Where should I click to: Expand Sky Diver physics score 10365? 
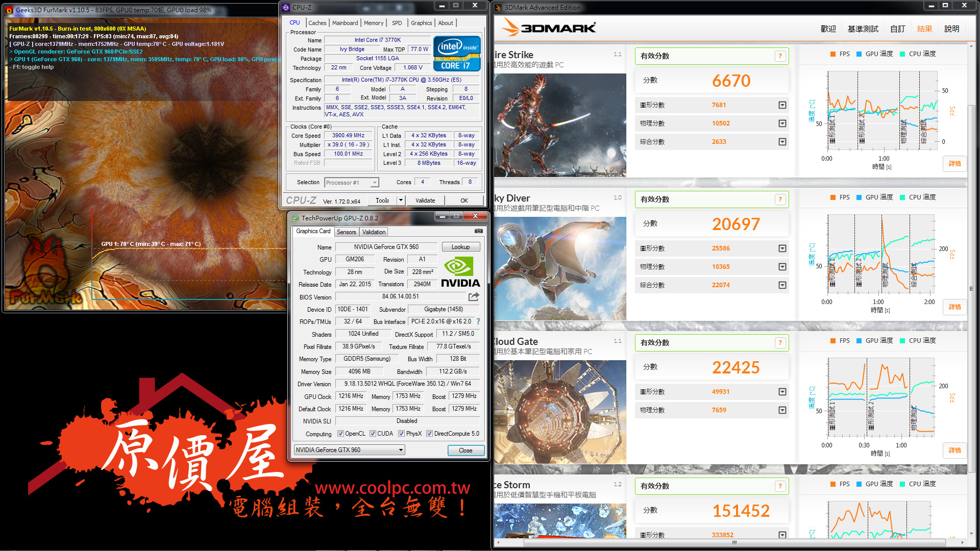point(782,267)
